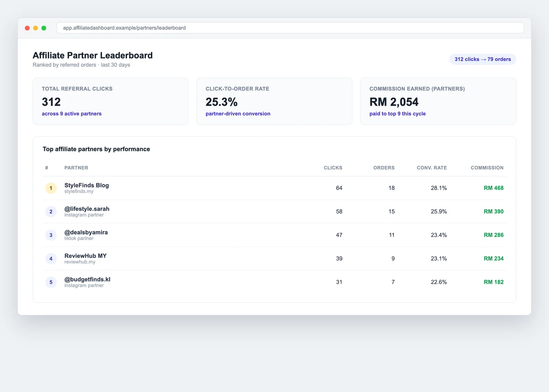Click 'tiktok partner' label under @dealsbyamira

(79, 238)
